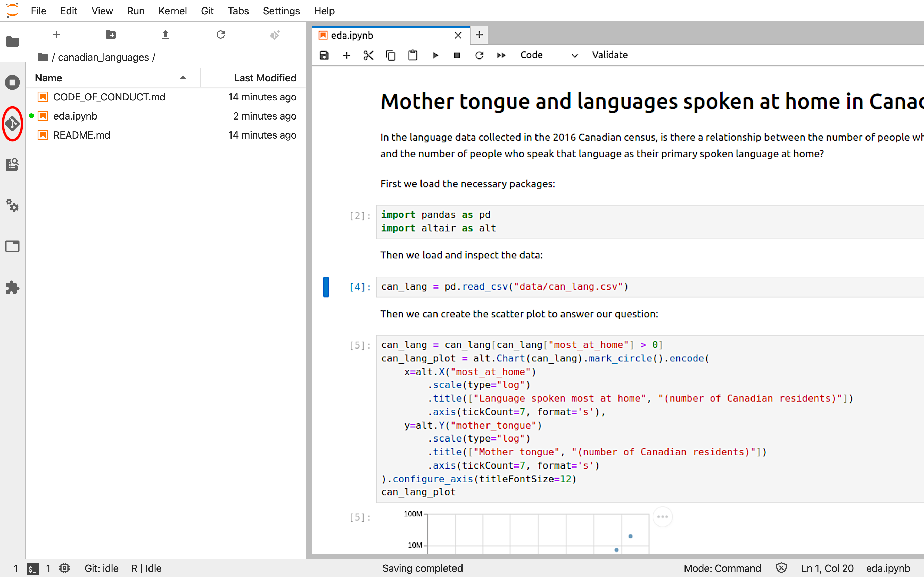
Task: Click the README.md file item
Action: click(81, 135)
